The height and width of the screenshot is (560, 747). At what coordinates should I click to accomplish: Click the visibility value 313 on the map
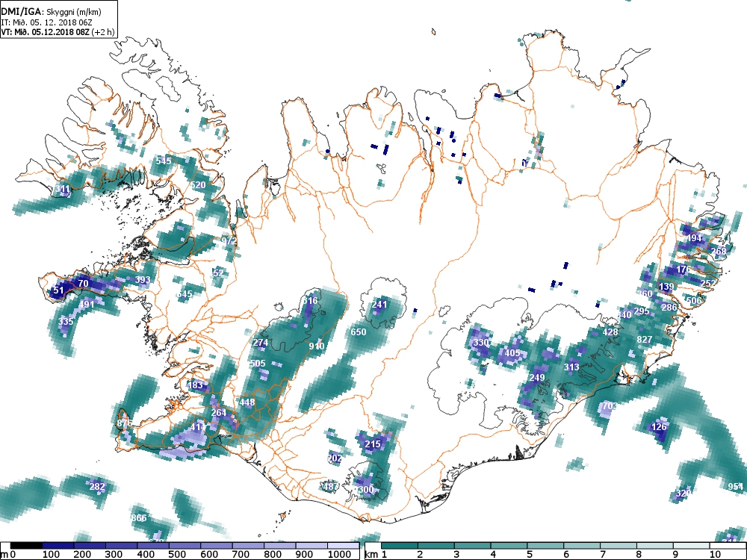tap(571, 367)
